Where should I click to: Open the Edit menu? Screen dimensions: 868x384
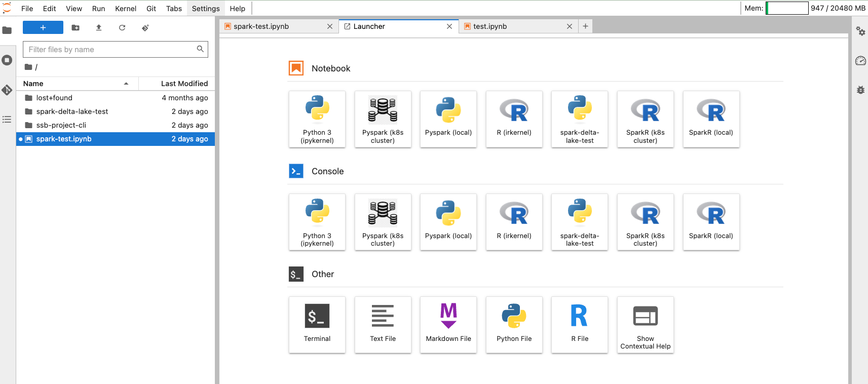pyautogui.click(x=50, y=9)
